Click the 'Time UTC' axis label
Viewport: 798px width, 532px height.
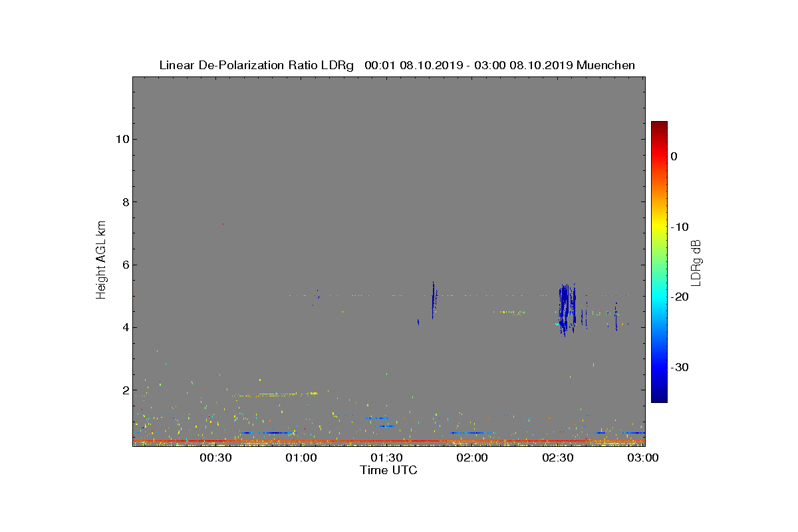(389, 470)
